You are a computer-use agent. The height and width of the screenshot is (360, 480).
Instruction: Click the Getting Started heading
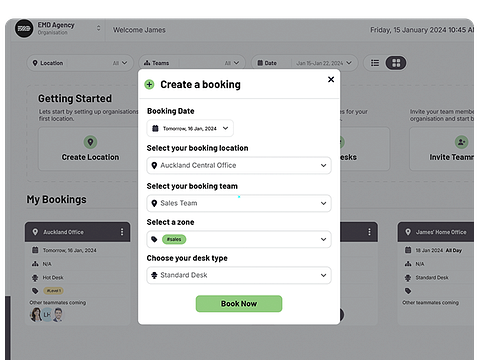(75, 98)
